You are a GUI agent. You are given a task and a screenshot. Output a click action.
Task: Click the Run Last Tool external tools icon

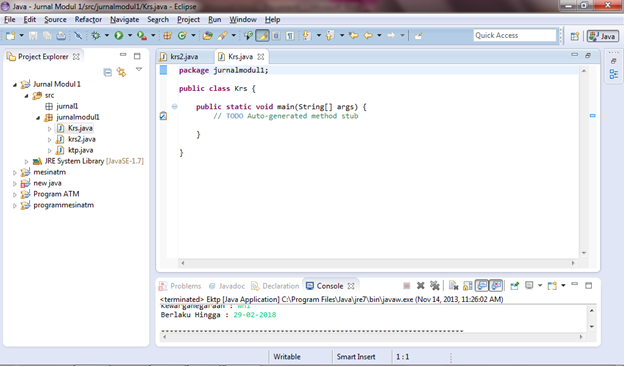tap(142, 35)
